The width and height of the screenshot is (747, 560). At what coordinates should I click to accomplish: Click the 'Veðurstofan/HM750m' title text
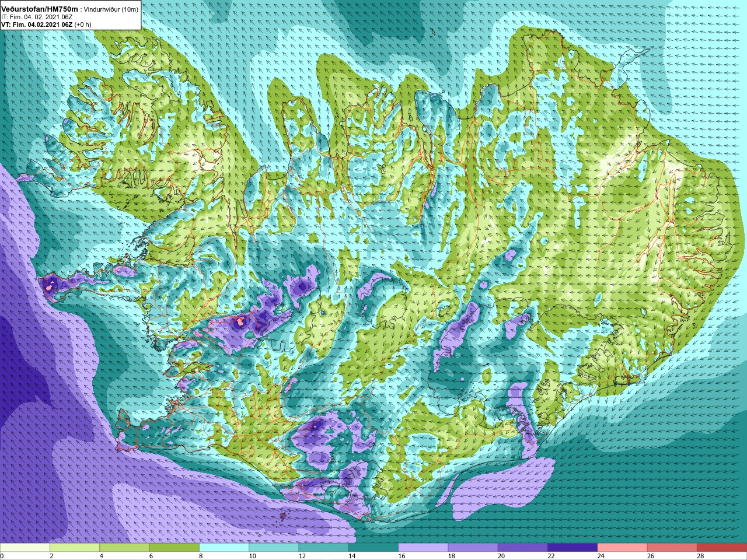40,9
